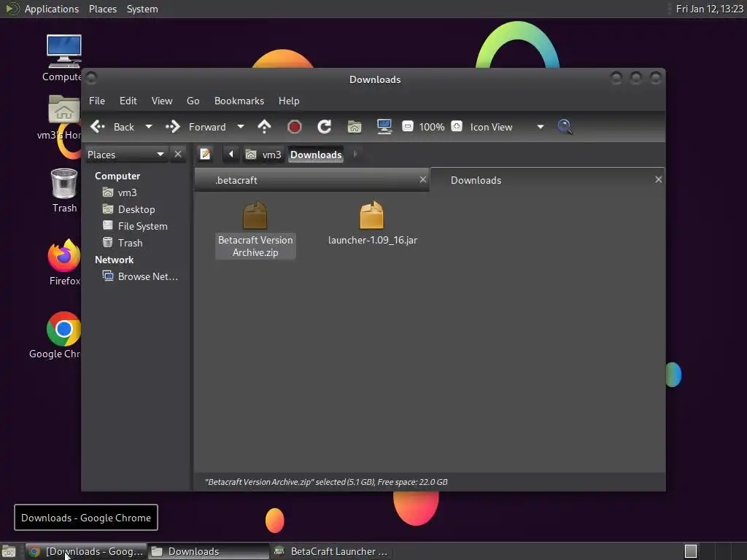Zoom in with the plus icon
This screenshot has height=560, width=747.
point(457,126)
